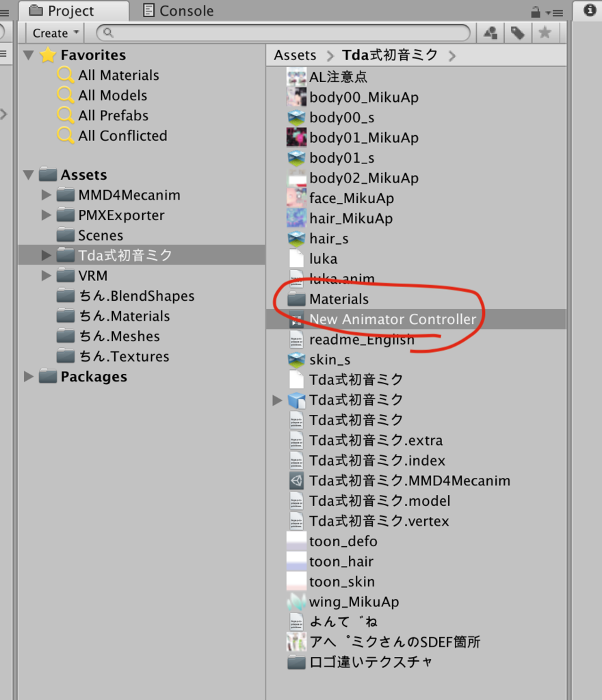
Task: Click Tda式初音ミク in the breadcrumb path
Action: [x=390, y=55]
